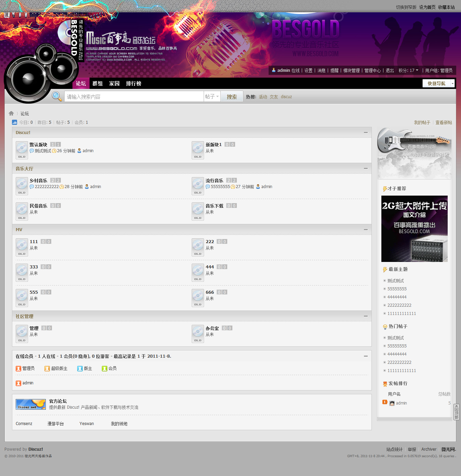Click the Comsenz friend link
This screenshot has width=461, height=476.
click(24, 424)
